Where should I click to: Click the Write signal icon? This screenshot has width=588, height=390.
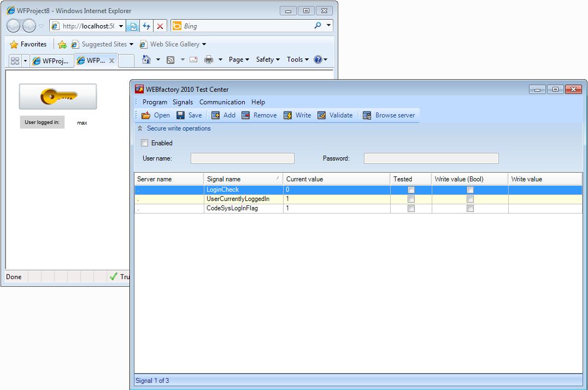click(x=287, y=115)
